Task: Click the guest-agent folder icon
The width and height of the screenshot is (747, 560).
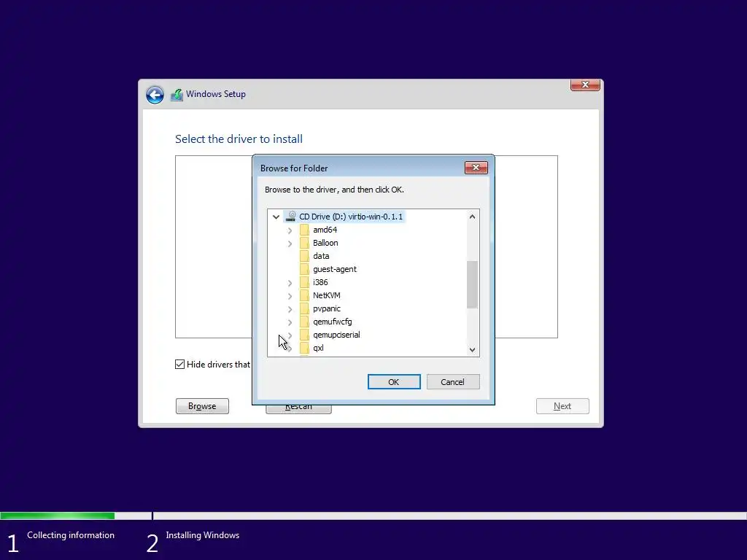Action: click(x=304, y=269)
